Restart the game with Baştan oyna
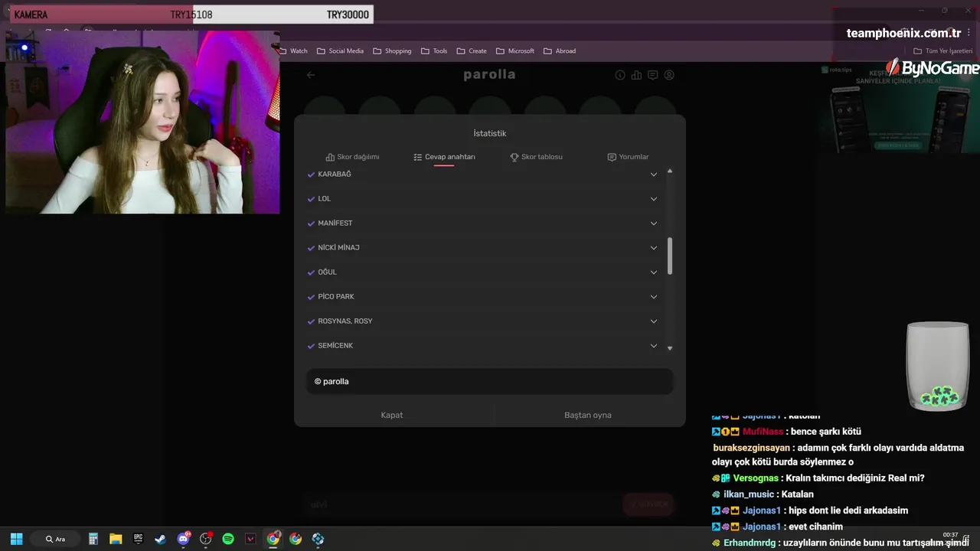Screen dimensions: 980x551 pos(588,415)
